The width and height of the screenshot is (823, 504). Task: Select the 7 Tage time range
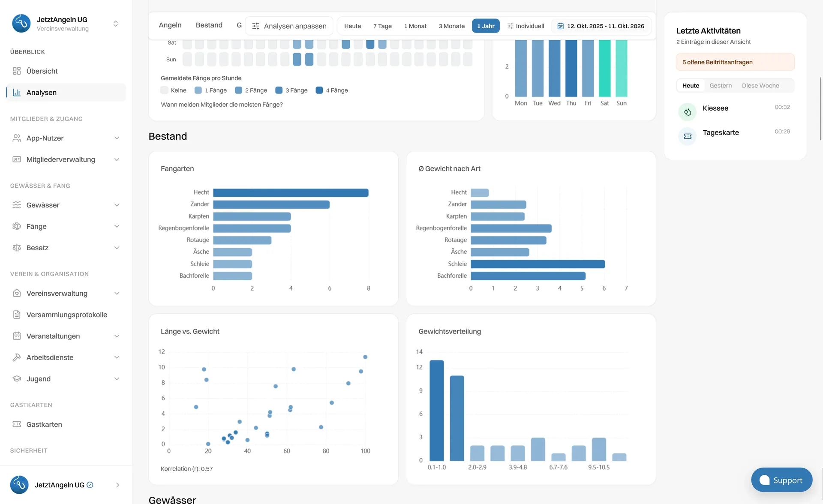[x=382, y=26]
